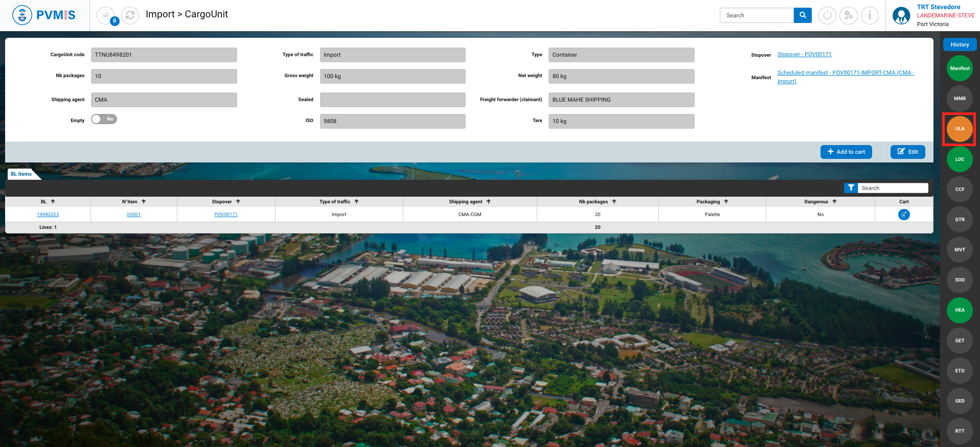Click the Add to cart button

coord(846,152)
